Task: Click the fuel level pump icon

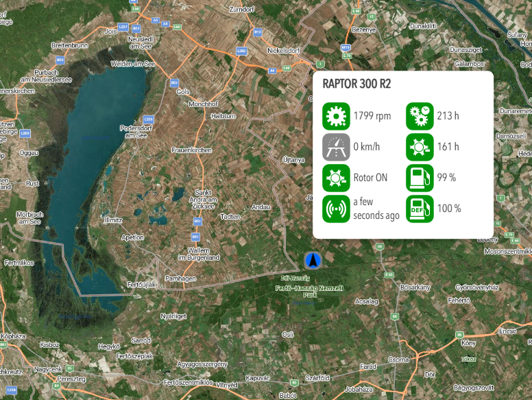Action: click(x=419, y=178)
